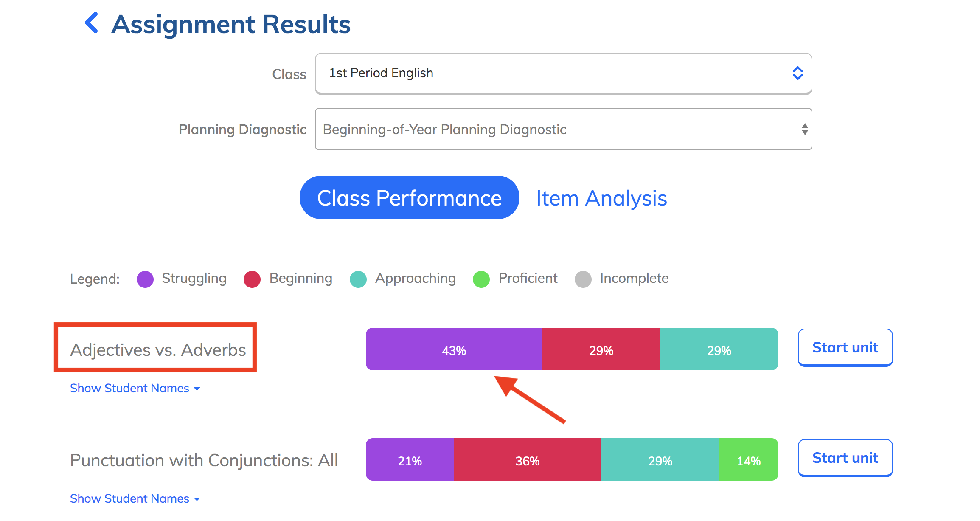The height and width of the screenshot is (521, 980).
Task: Switch to the Item Analysis tab
Action: point(601,198)
